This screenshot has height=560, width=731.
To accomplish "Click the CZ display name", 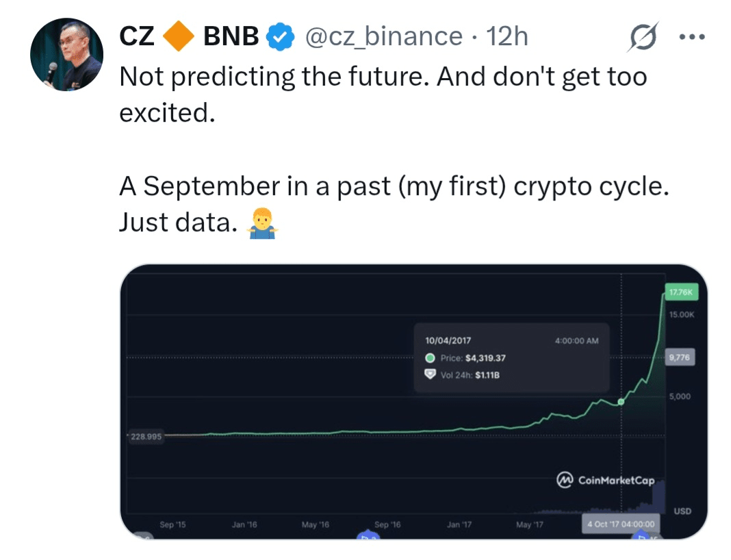I will click(x=137, y=37).
